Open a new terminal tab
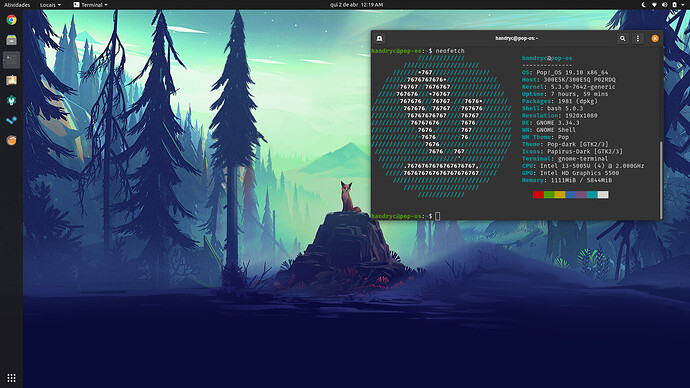Screen dimensions: 690x388 tap(379, 38)
